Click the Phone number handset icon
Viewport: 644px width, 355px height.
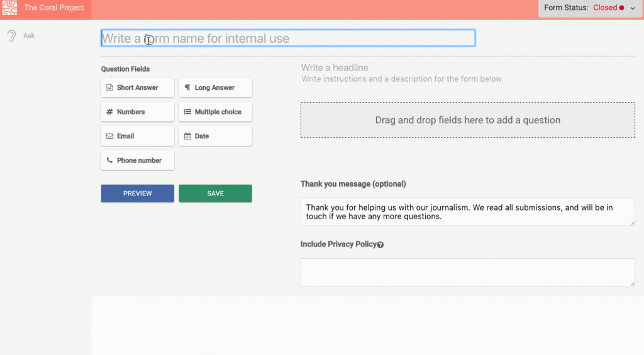(x=109, y=160)
